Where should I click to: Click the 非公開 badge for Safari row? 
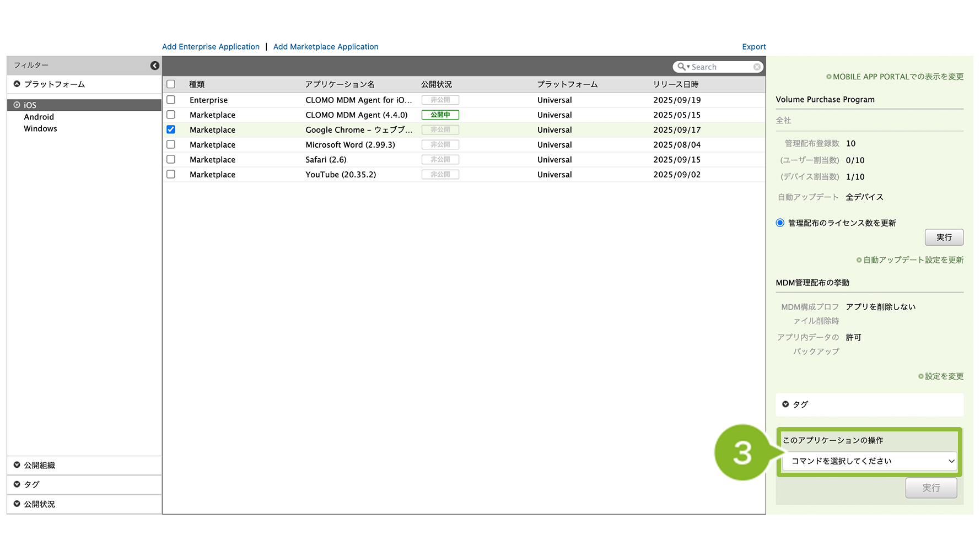[440, 160]
